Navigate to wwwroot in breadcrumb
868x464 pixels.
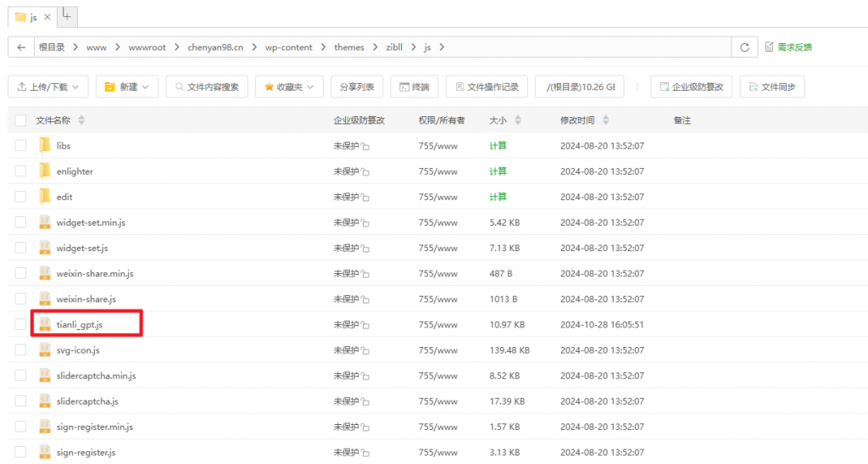point(147,48)
